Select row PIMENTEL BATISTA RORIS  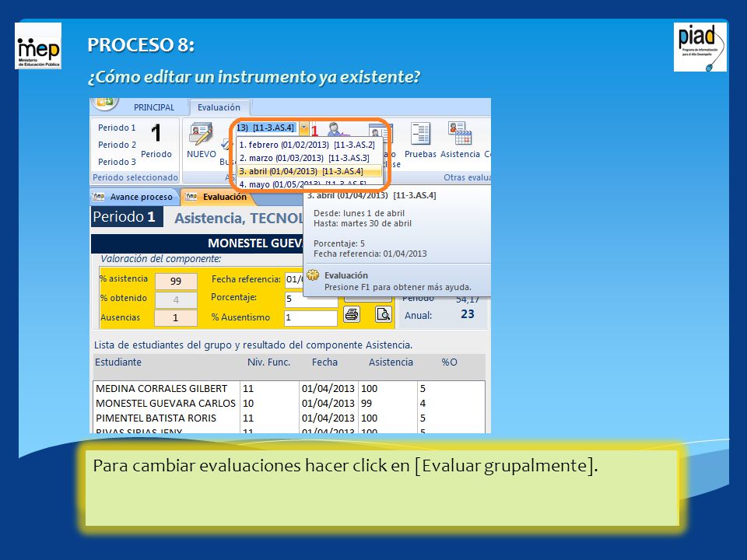click(x=289, y=418)
